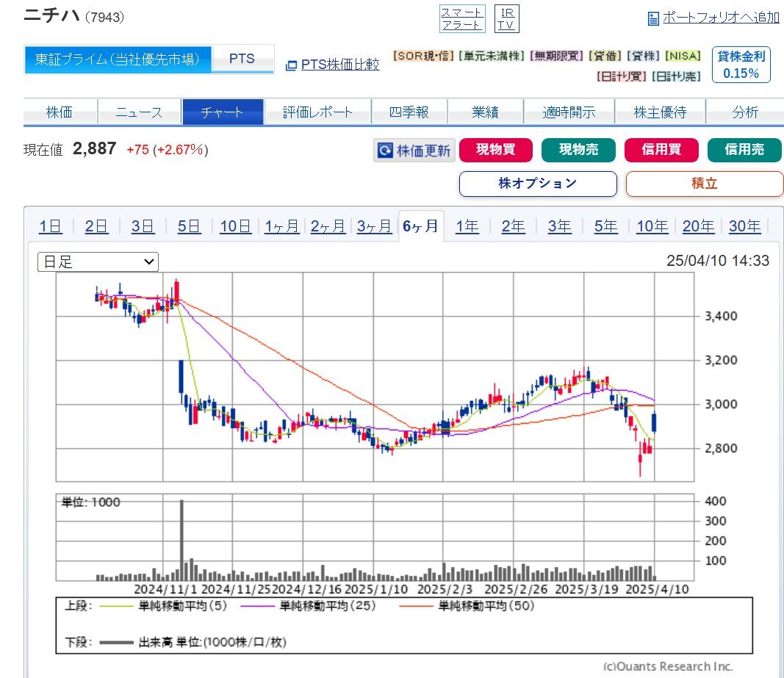Select the 30年 chart period
784x678 pixels.
click(744, 226)
